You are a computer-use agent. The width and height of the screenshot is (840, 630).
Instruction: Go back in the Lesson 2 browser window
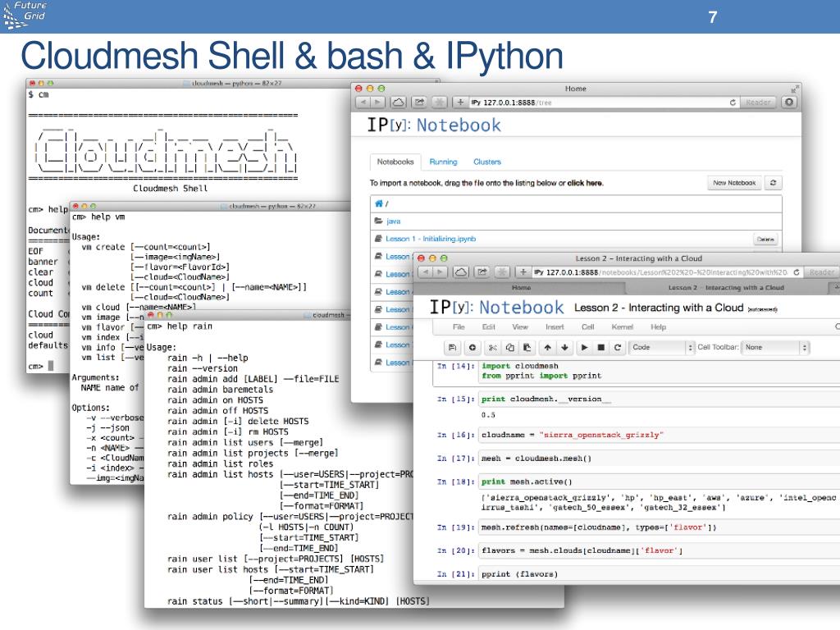426,272
